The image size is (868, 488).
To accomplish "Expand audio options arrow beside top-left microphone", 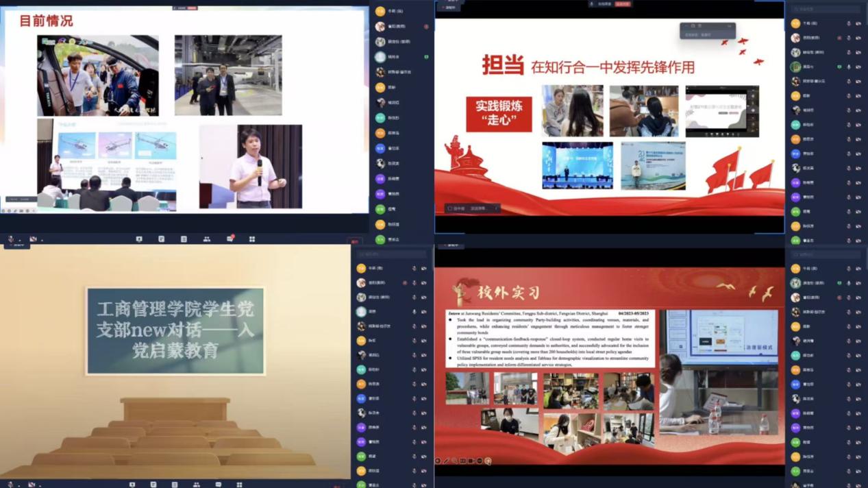I will click(20, 241).
